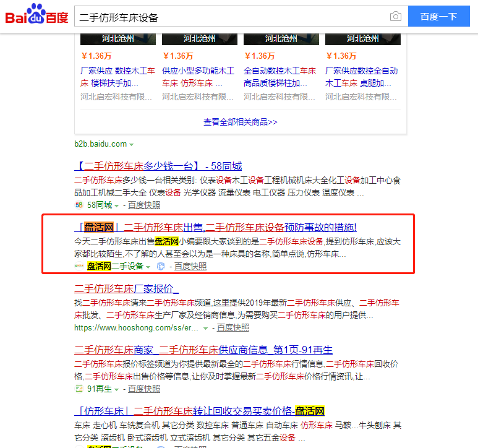
Task: Click first product 河北沧州 thumbnail
Action: point(118,39)
